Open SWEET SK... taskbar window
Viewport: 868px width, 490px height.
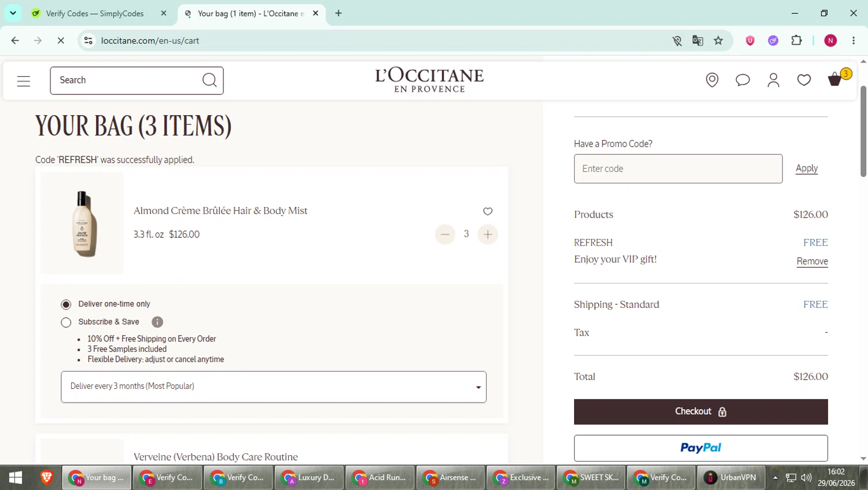[591, 478]
